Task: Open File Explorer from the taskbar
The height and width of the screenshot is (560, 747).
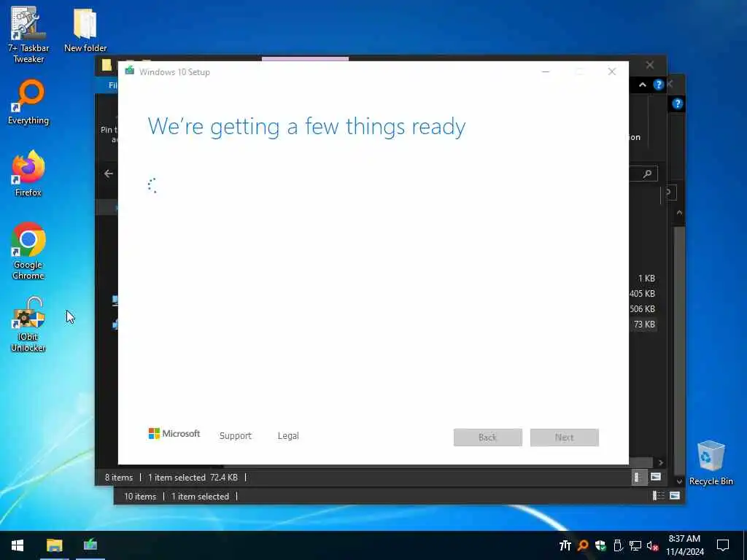Action: click(54, 545)
